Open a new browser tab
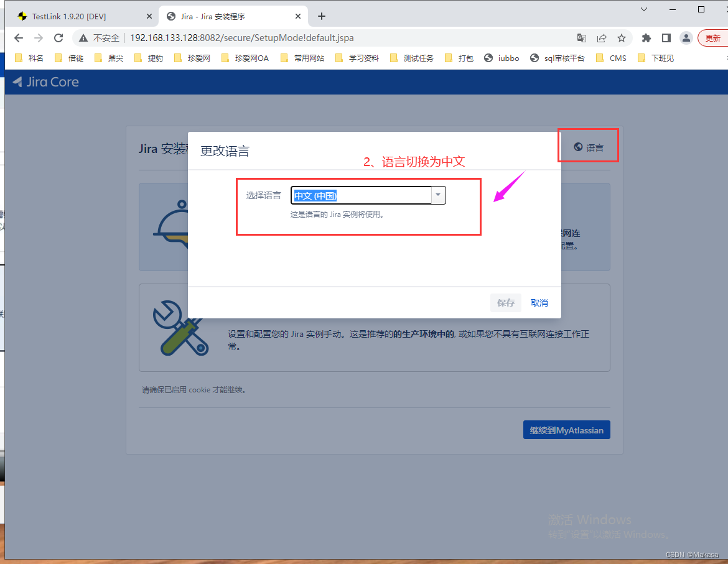 tap(322, 16)
